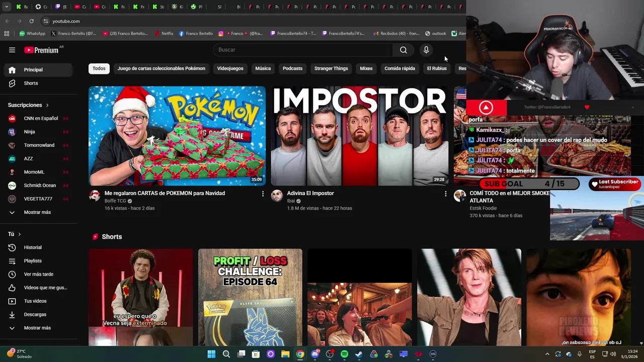The image size is (644, 362).
Task: Open Historial in the sidebar
Action: (x=39, y=247)
